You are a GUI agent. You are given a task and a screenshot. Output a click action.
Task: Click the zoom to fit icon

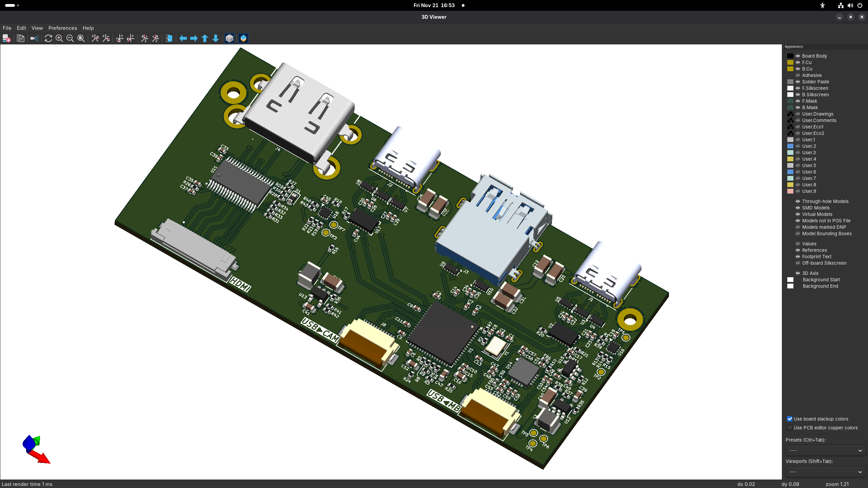tap(81, 38)
